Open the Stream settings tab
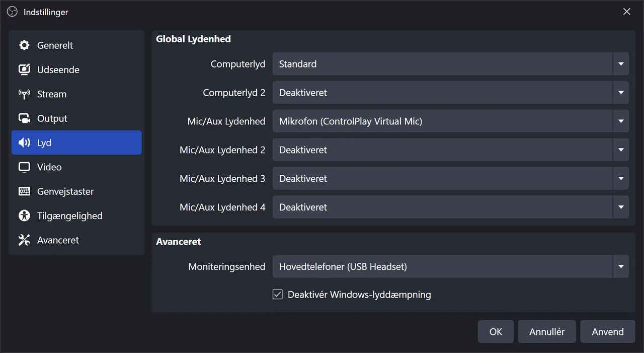Screen dimensions: 644x353 tap(76, 94)
